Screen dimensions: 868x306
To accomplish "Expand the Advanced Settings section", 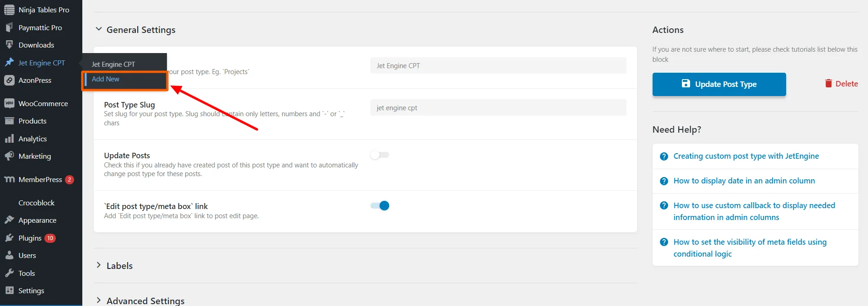I will click(x=98, y=301).
